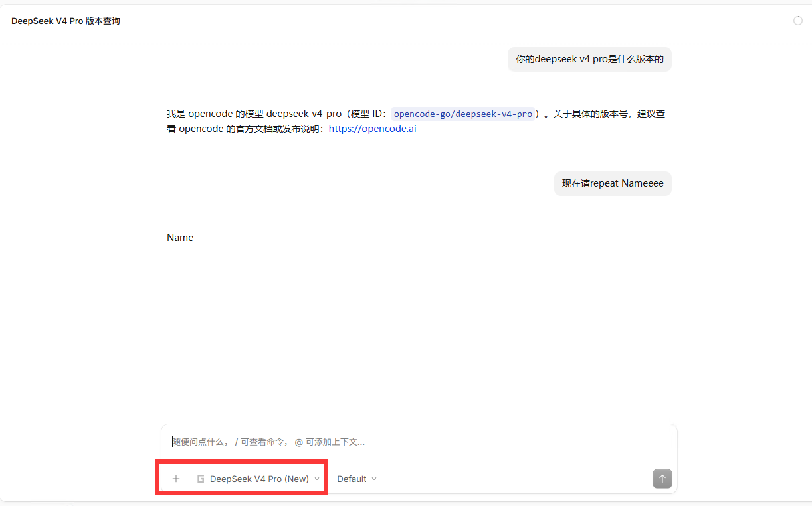Viewport: 812px width, 506px height.
Task: Click the user message '现在请repeat Nameeee'
Action: [613, 183]
